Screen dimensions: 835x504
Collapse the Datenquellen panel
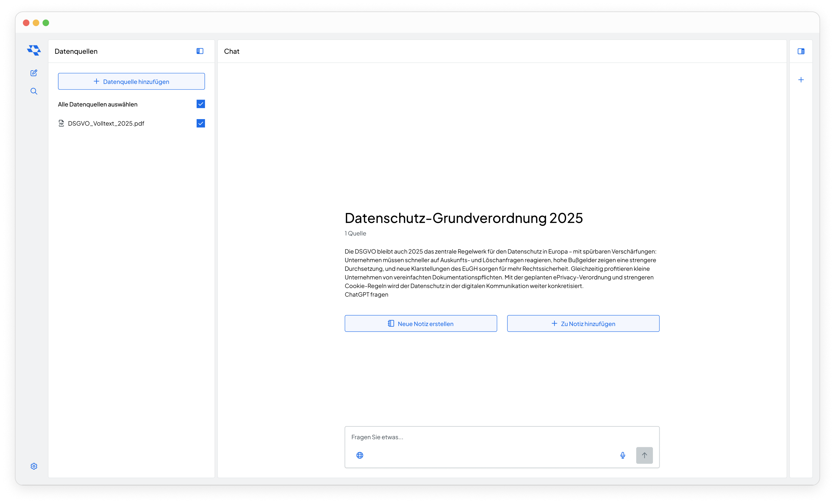pos(200,51)
